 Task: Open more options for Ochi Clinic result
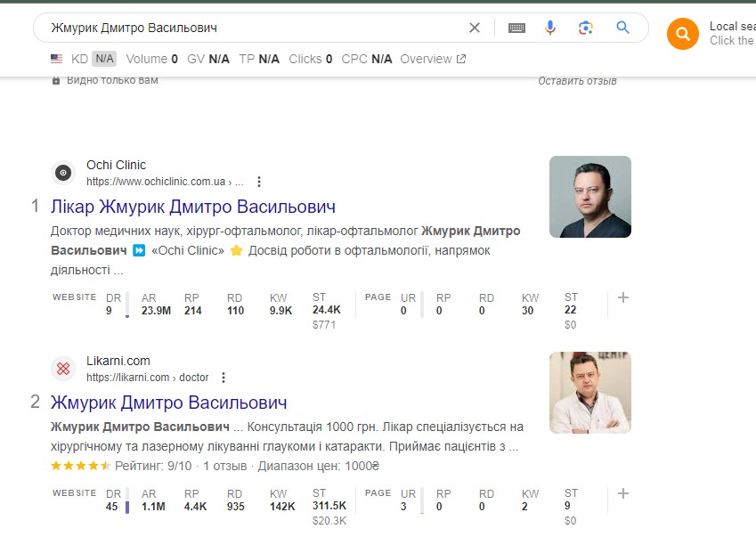[259, 182]
